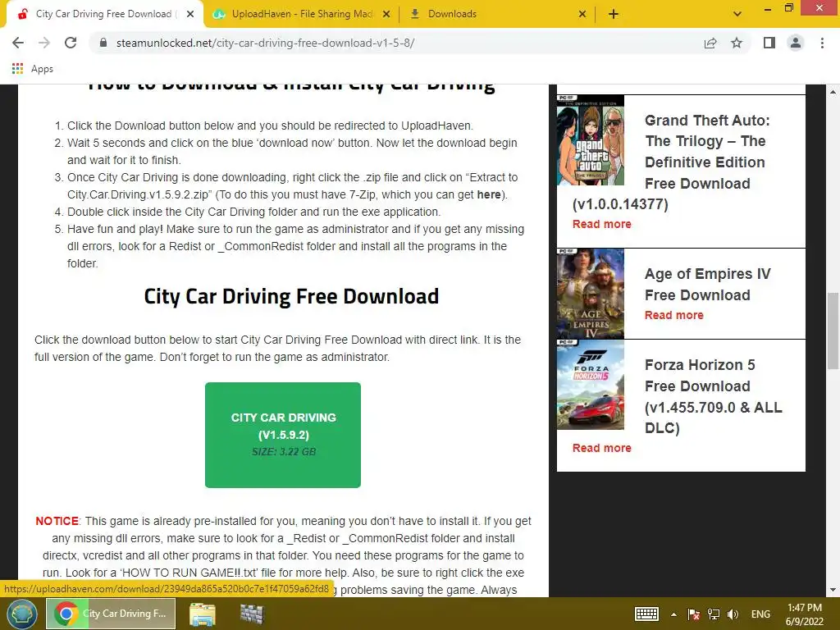Open the Chrome profile menu
Screen dimensions: 840x630
coord(796,43)
